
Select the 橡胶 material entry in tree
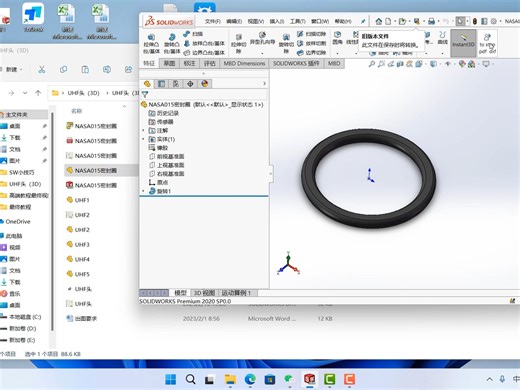(158, 148)
